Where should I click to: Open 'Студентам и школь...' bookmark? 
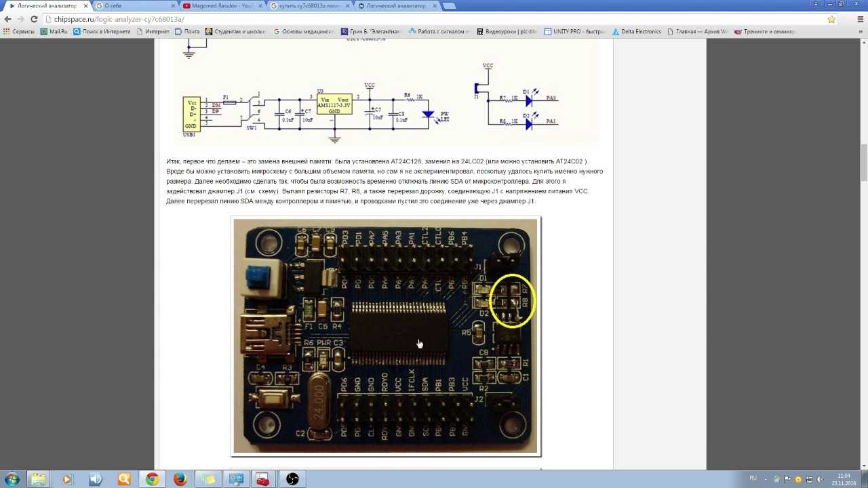click(x=236, y=31)
